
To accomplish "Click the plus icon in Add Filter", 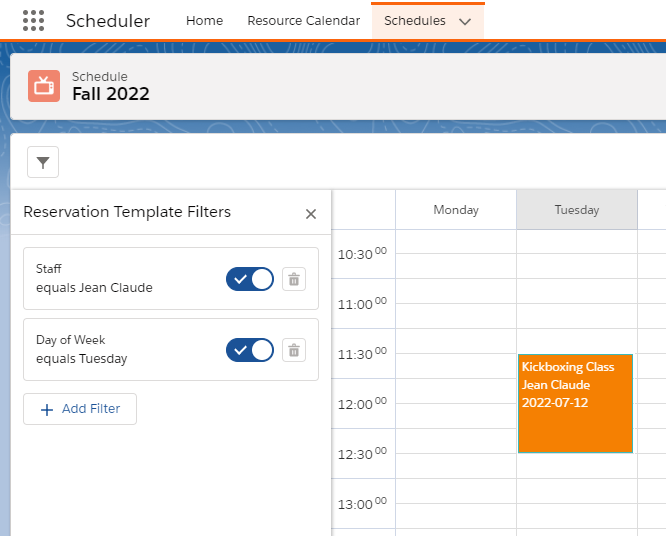I will tap(46, 409).
